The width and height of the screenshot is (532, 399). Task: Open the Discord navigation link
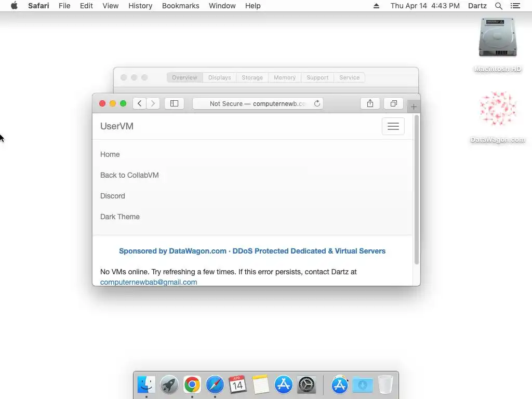coord(113,196)
